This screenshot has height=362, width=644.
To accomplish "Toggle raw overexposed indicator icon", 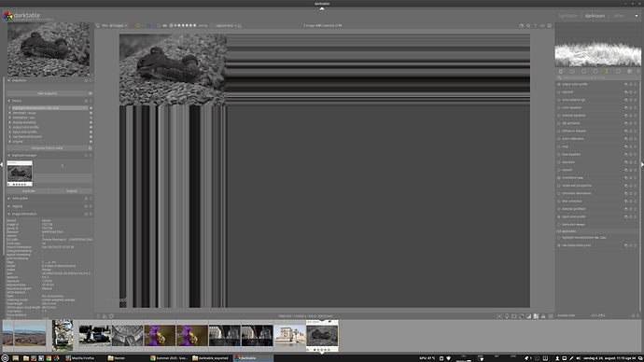I will 521,316.
